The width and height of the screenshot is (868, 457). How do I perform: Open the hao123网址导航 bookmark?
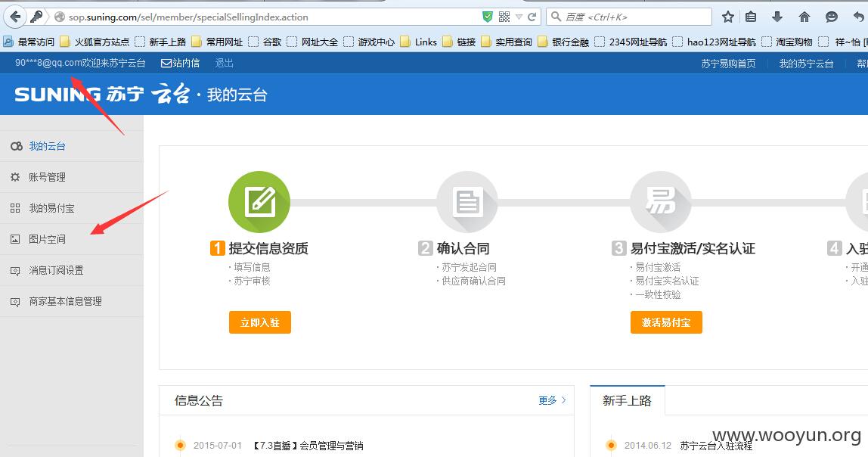pos(715,42)
